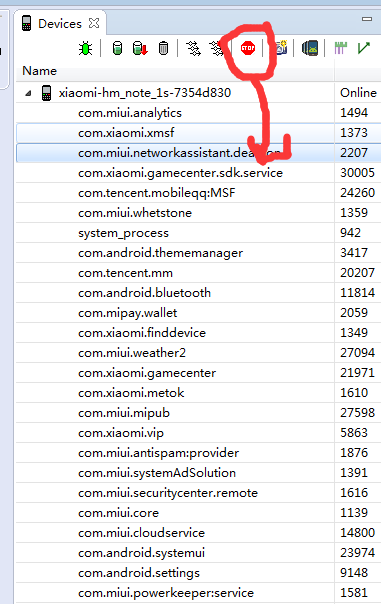381x604 pixels.
Task: Click the green OpenGL Trace icon
Action: coord(363,48)
